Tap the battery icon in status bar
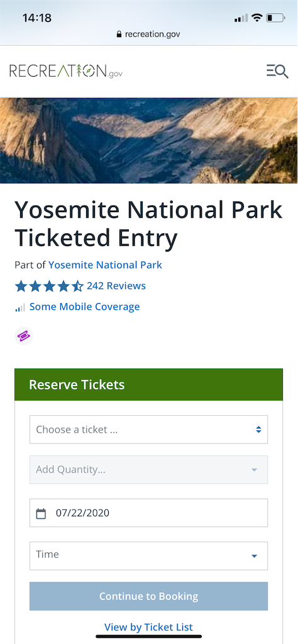The height and width of the screenshot is (644, 298). point(275,18)
